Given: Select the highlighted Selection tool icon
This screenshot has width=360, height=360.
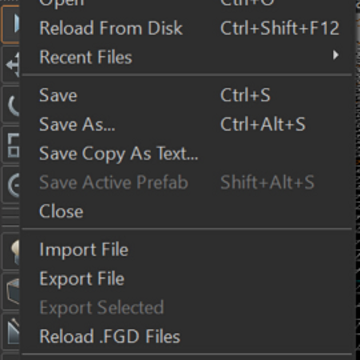Looking at the screenshot, I should coord(10,24).
